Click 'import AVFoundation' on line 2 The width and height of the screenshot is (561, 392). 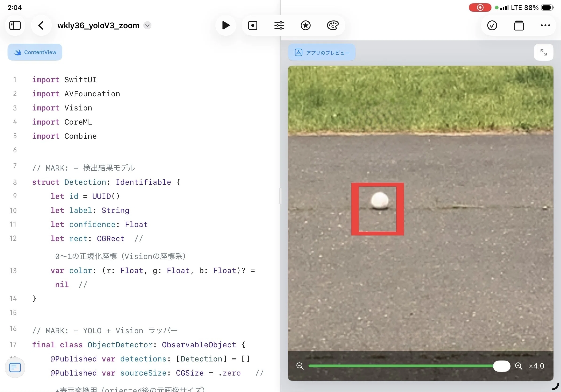coord(76,94)
